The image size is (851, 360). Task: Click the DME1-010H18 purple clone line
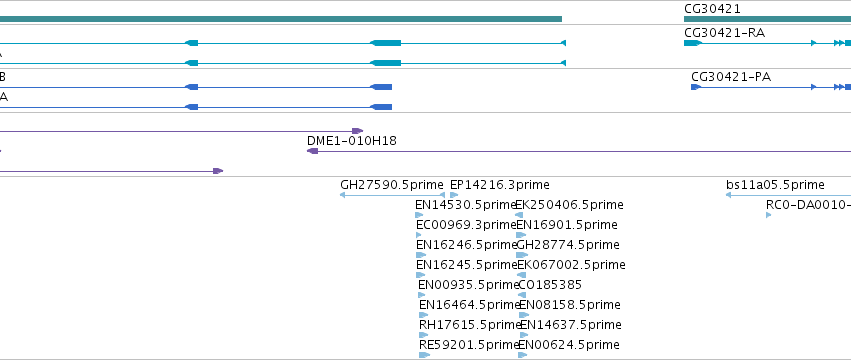tap(579, 151)
